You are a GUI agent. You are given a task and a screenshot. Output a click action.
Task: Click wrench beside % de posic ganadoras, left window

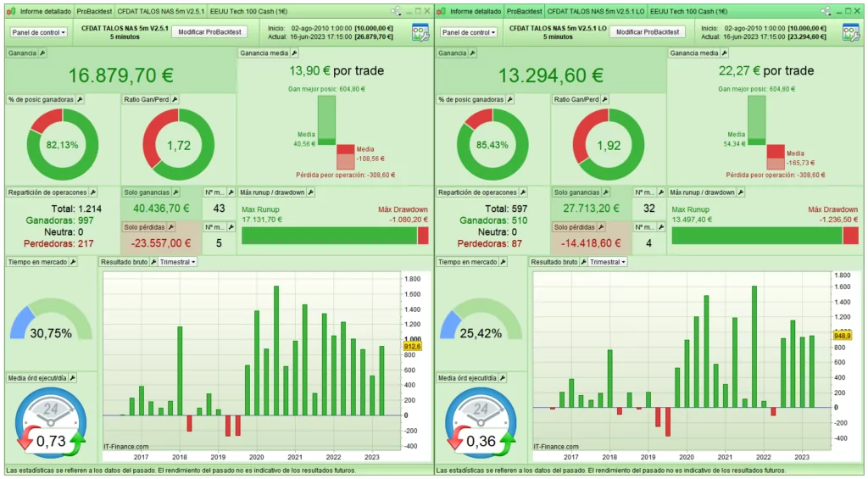(80, 100)
